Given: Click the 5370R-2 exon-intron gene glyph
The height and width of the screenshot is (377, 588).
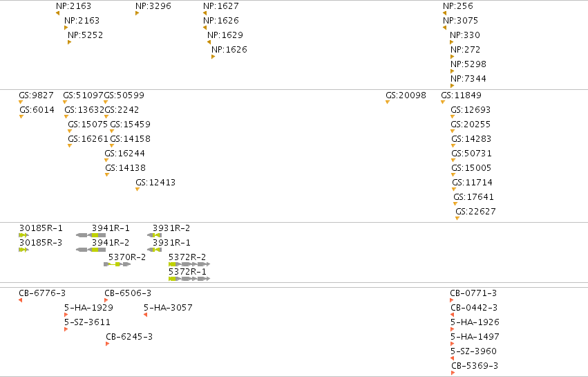Looking at the screenshot, I should [117, 264].
